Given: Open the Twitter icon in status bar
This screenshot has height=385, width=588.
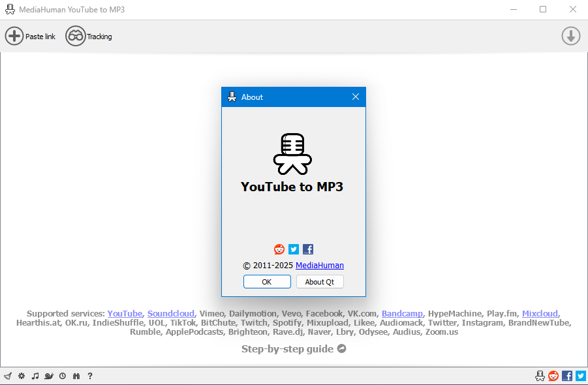Looking at the screenshot, I should (x=581, y=376).
